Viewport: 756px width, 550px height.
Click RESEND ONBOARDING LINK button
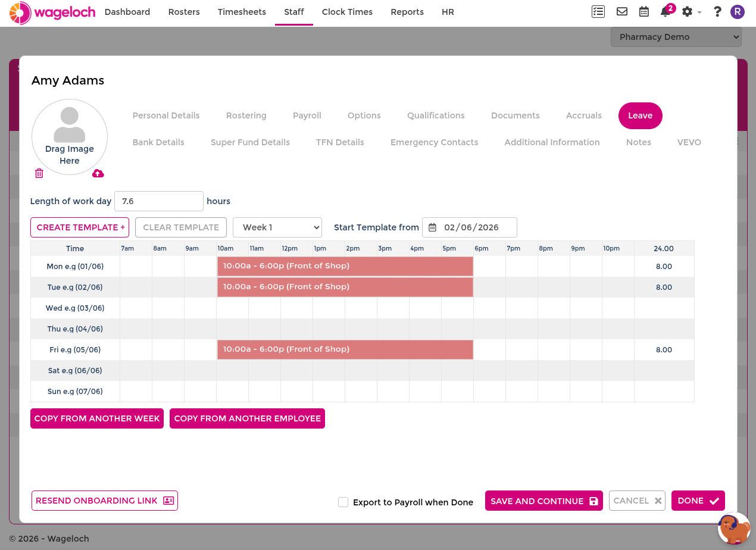click(105, 501)
